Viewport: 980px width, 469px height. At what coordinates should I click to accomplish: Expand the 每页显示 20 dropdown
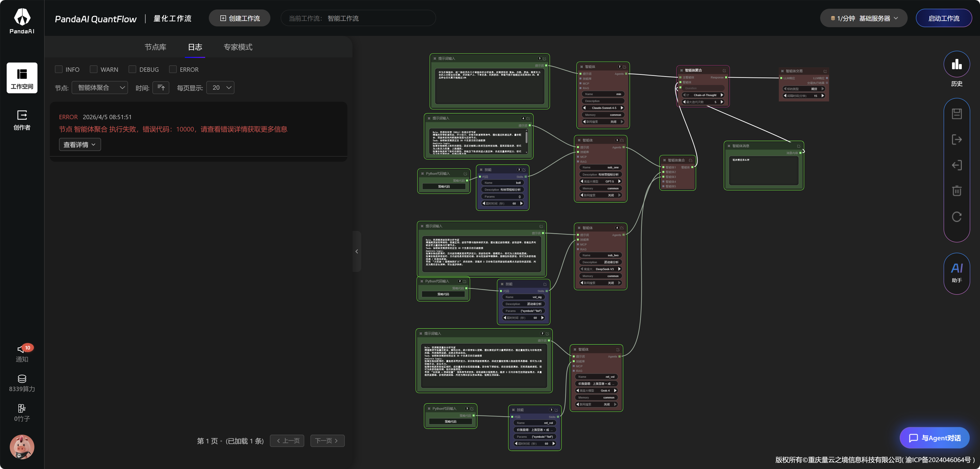[221, 88]
